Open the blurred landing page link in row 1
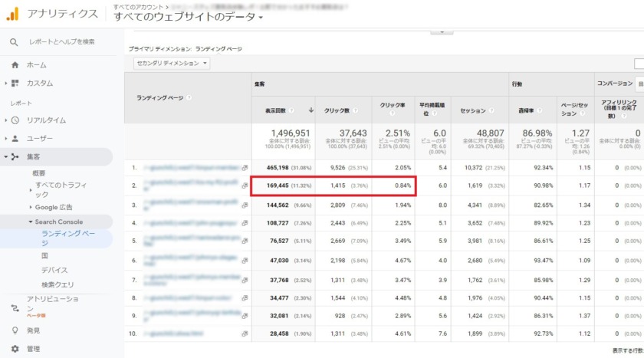This screenshot has width=644, height=358. coord(191,168)
